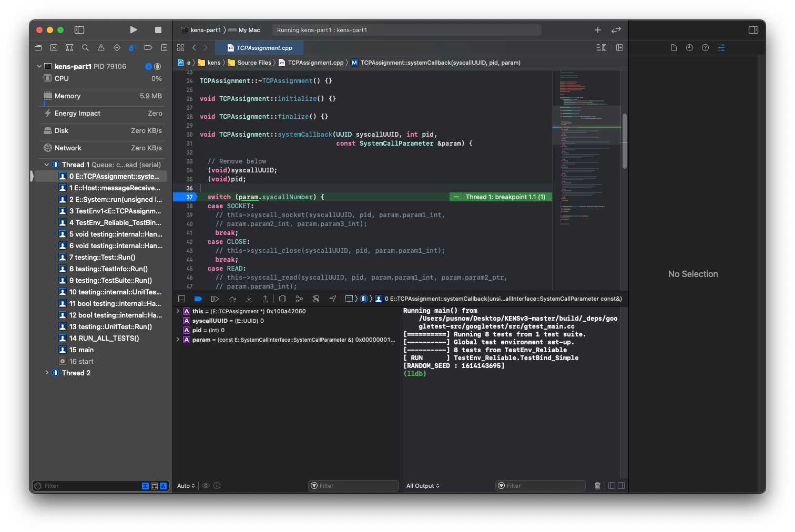Open the Report navigator list icon
The image size is (795, 532).
(x=164, y=48)
